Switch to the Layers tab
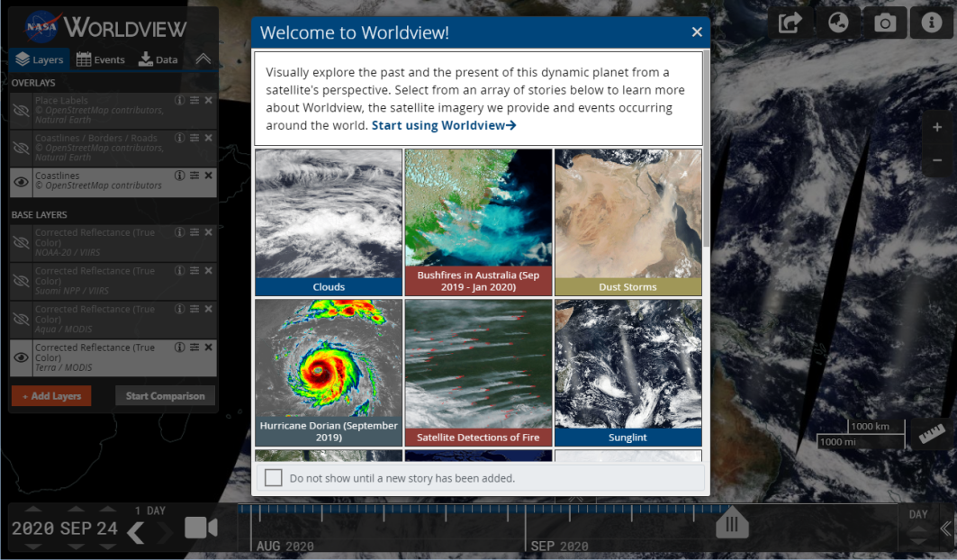The height and width of the screenshot is (560, 957). click(x=40, y=59)
